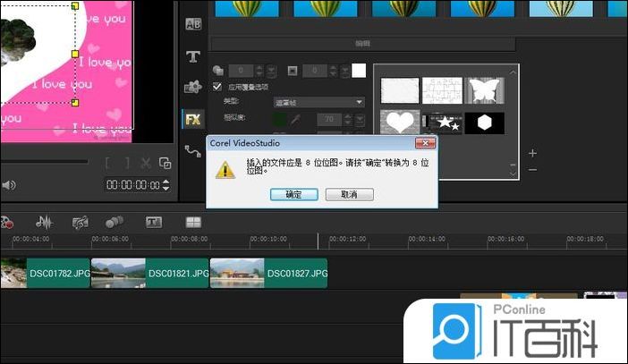
Task: Open the Title library (T icon)
Action: tap(192, 56)
